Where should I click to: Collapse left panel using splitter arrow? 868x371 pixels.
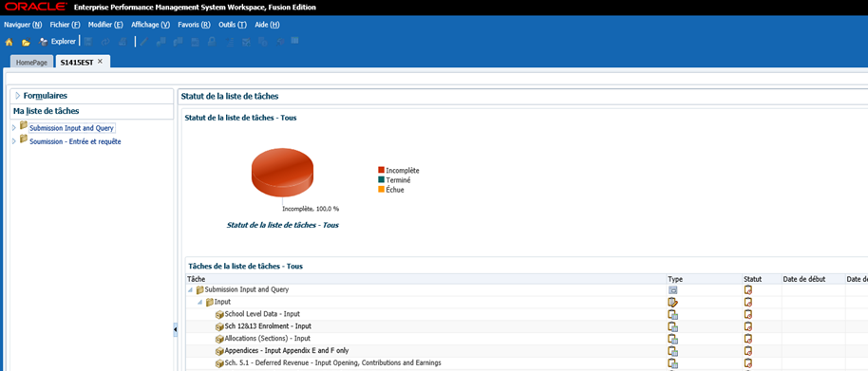click(x=176, y=329)
